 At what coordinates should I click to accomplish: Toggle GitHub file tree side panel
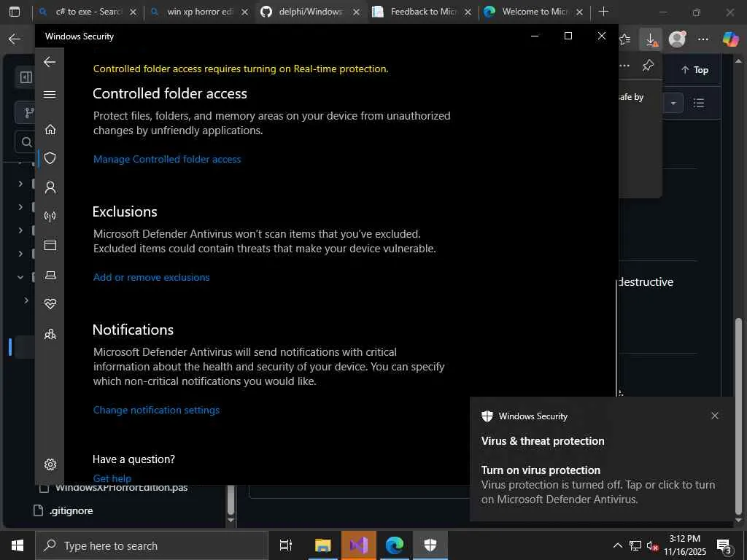26,77
